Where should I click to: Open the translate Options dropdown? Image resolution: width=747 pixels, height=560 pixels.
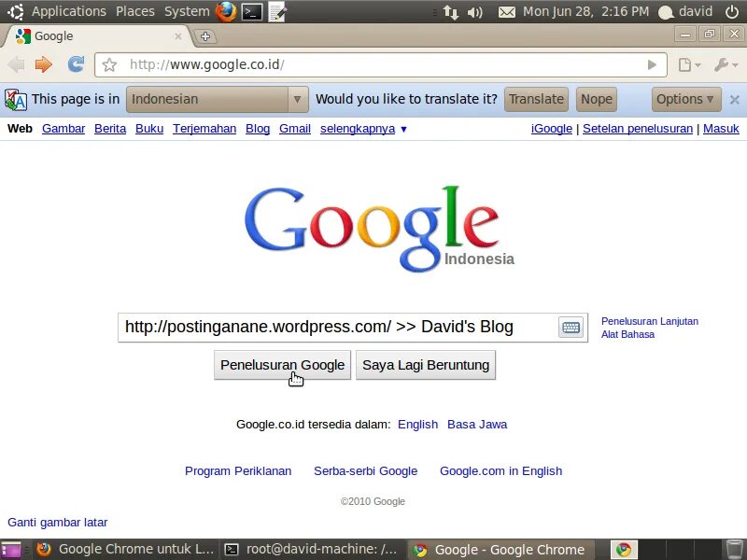(686, 99)
